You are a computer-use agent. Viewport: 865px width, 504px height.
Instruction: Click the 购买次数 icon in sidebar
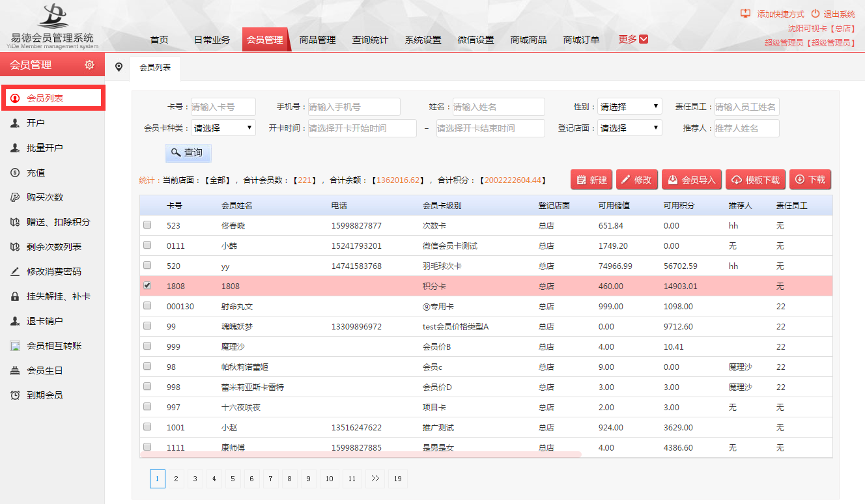click(15, 197)
